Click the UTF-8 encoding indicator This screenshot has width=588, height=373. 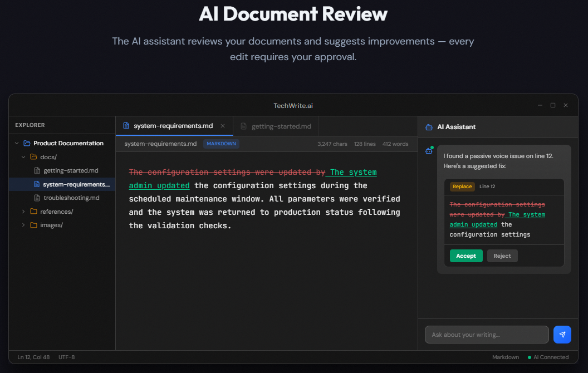click(x=66, y=357)
